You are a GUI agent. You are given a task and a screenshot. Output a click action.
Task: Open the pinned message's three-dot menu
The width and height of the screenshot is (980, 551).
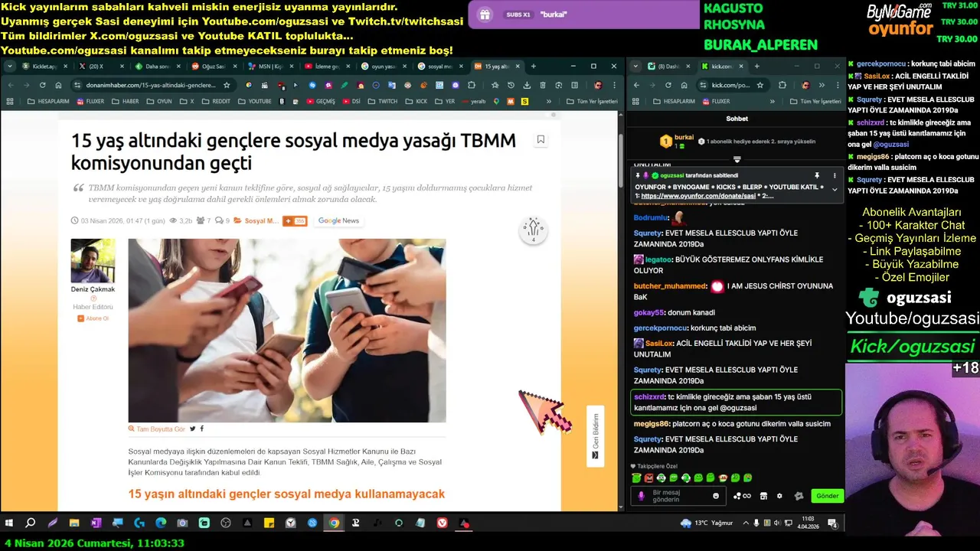pos(835,175)
